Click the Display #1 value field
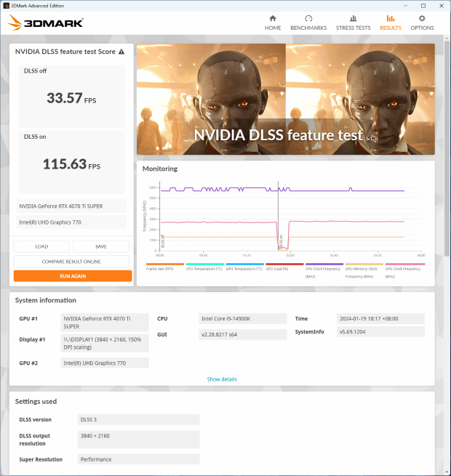451x476 pixels. point(105,343)
